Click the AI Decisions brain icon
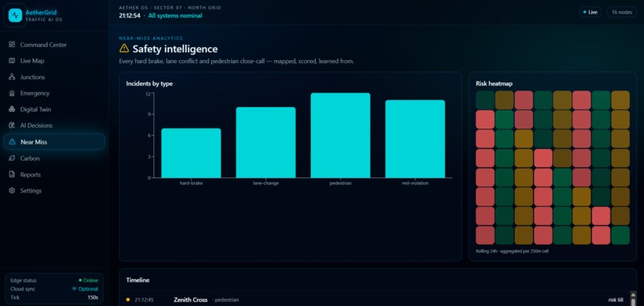The height and width of the screenshot is (306, 644). 12,125
